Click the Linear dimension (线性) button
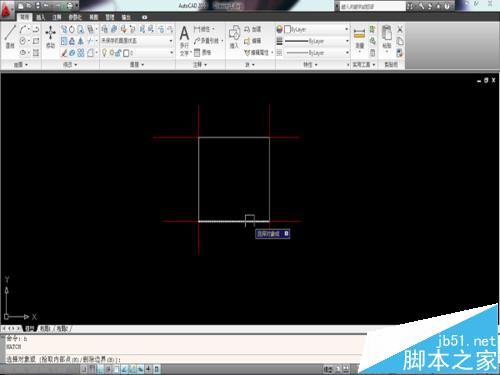 pos(203,29)
